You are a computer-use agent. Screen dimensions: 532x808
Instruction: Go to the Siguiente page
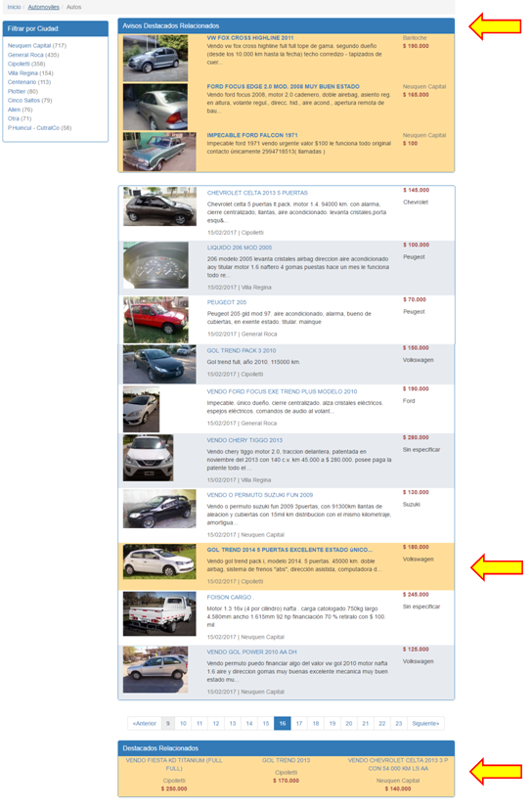[425, 724]
